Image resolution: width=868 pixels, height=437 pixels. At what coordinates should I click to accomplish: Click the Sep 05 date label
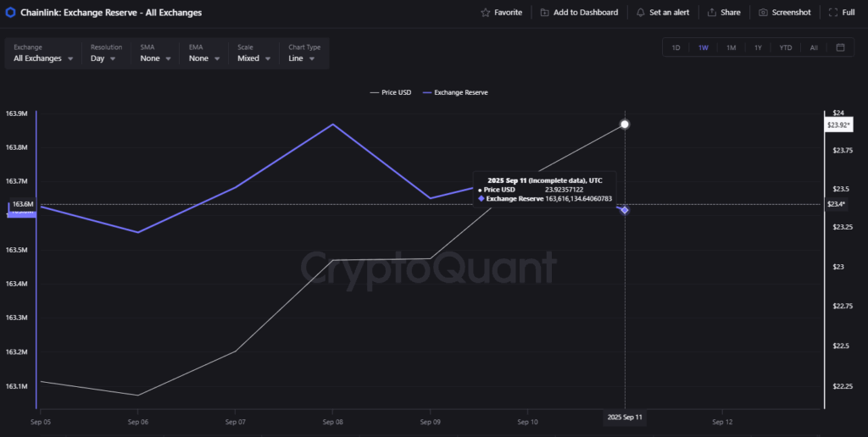point(40,422)
